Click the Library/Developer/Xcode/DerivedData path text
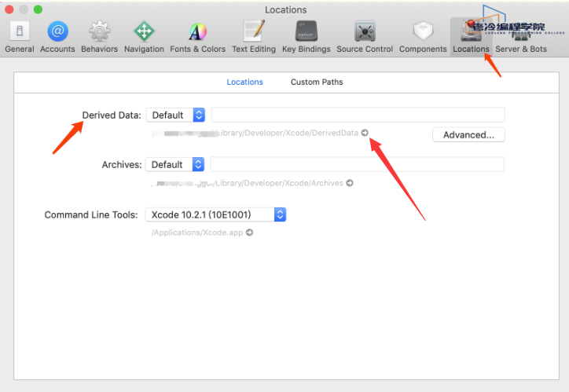The image size is (569, 392). tap(255, 133)
